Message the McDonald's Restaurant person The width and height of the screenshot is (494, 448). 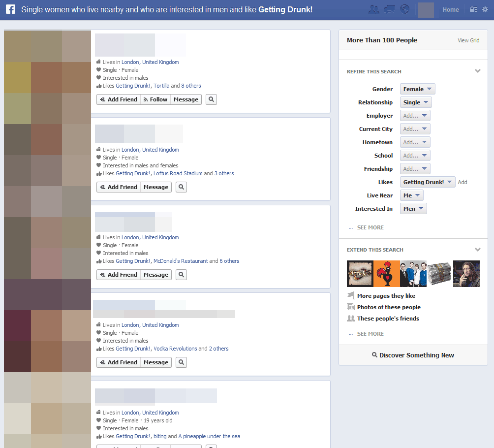tap(156, 275)
